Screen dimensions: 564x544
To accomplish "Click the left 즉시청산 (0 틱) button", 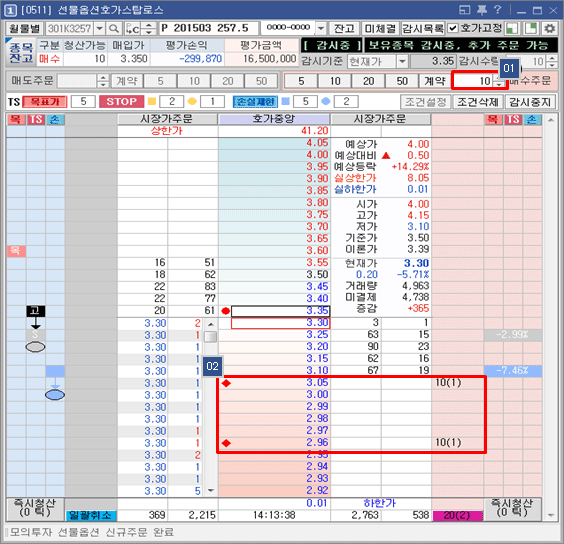I will click(35, 508).
